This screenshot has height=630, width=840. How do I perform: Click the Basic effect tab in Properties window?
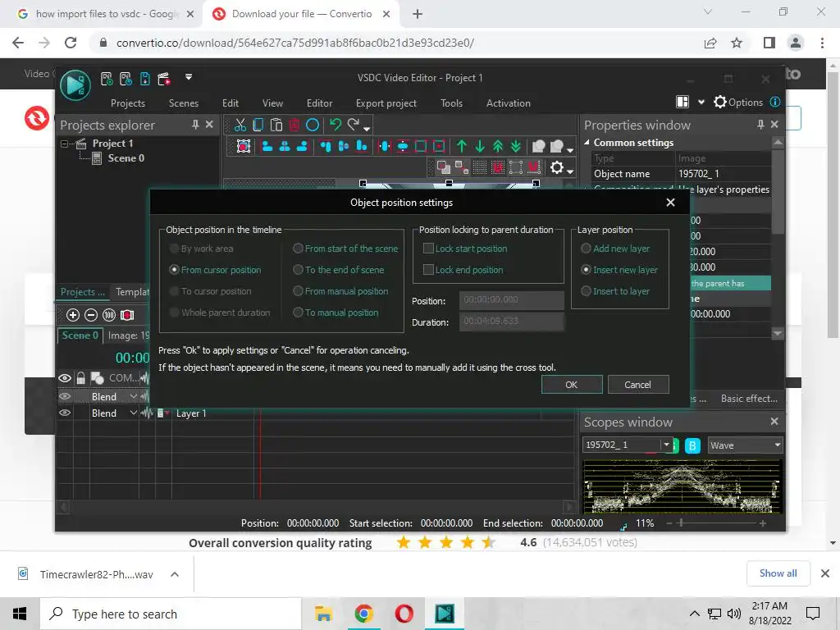pyautogui.click(x=749, y=399)
